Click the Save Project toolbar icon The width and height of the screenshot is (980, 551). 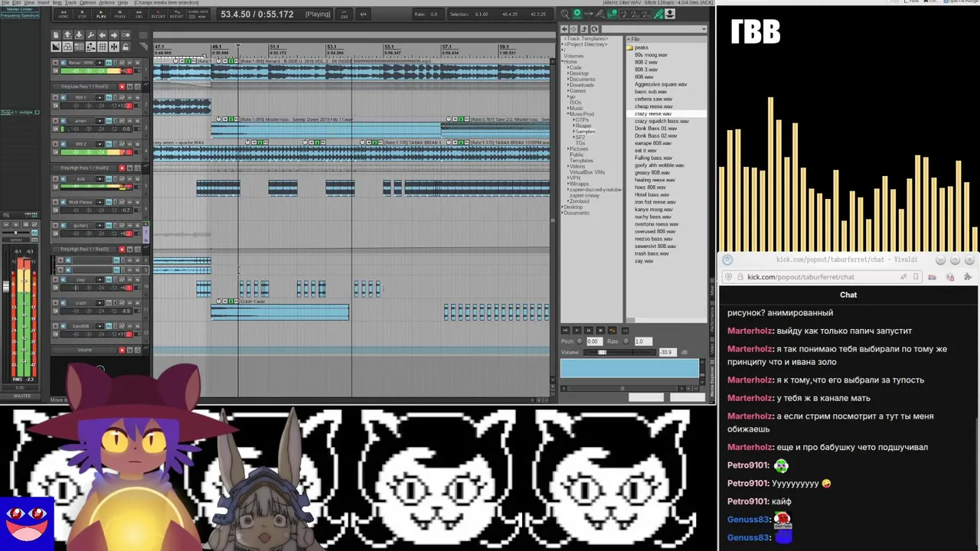80,35
